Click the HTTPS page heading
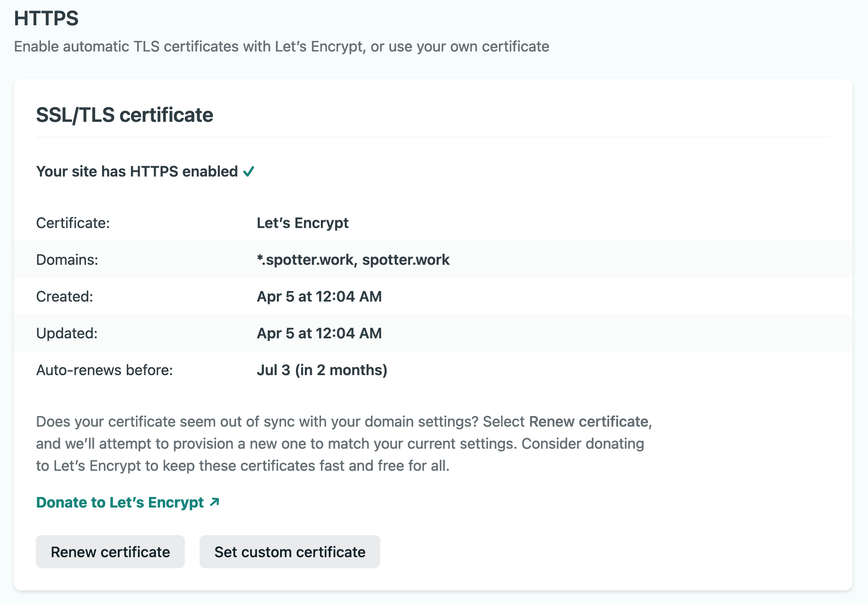The width and height of the screenshot is (868, 605). 46,18
